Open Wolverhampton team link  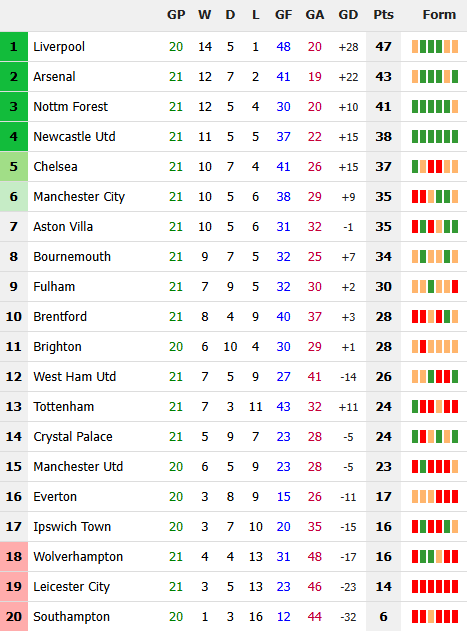point(78,557)
